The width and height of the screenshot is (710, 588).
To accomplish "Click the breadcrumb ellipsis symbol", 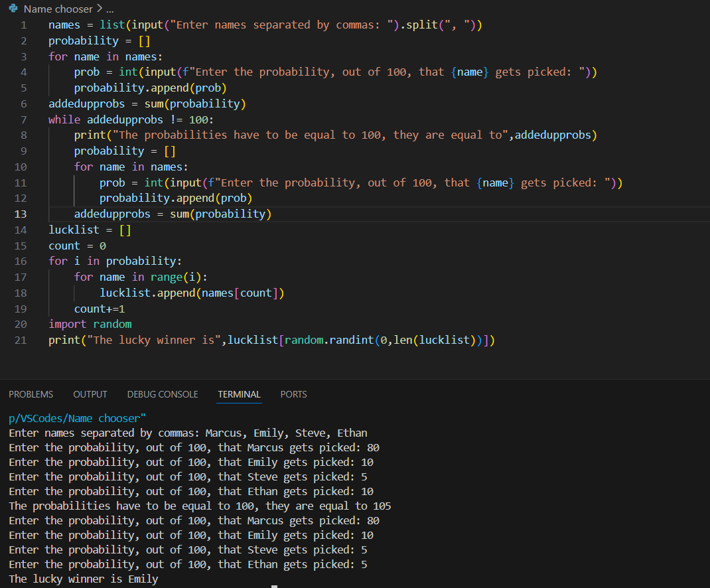I will click(x=110, y=9).
